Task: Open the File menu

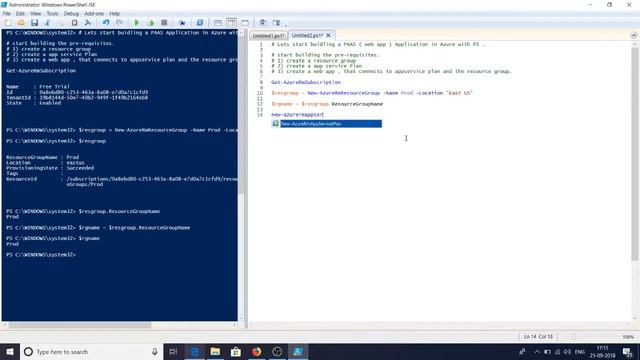Action: [7, 13]
